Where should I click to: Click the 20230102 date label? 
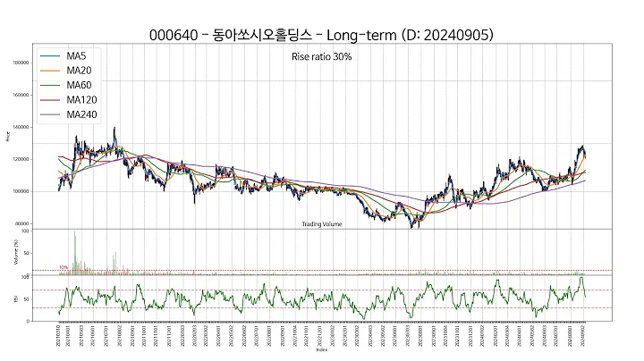(x=332, y=336)
